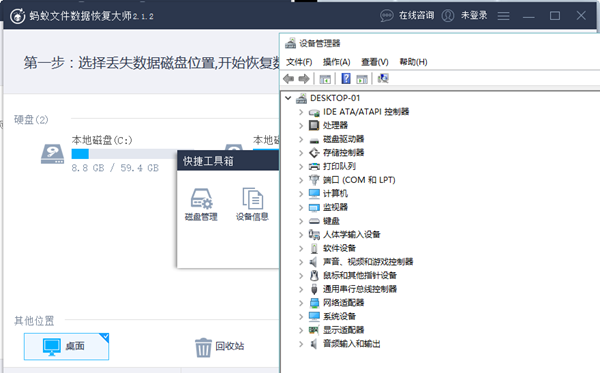Open the help icon in Device Manager toolbar
This screenshot has width=600, height=373.
point(346,78)
